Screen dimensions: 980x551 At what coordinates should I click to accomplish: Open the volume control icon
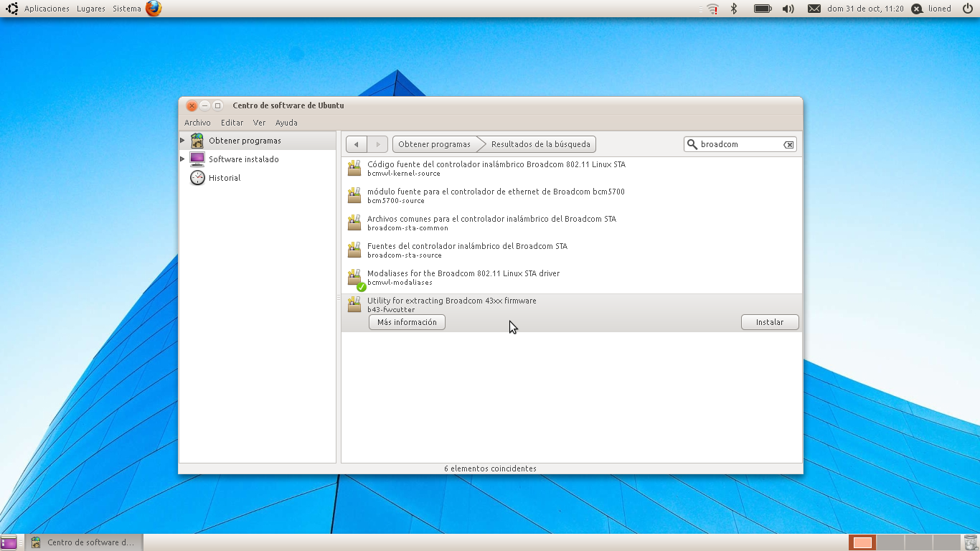pos(788,9)
